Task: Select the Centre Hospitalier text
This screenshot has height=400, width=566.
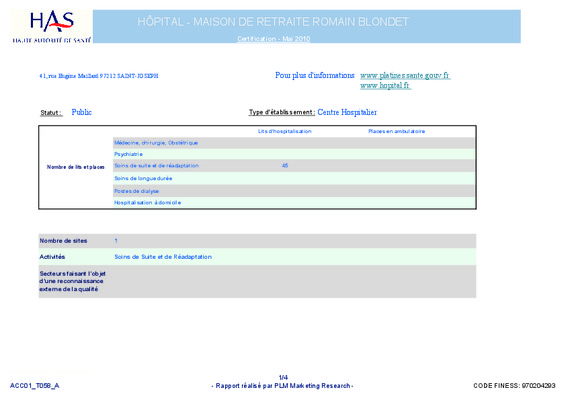Action: (347, 112)
